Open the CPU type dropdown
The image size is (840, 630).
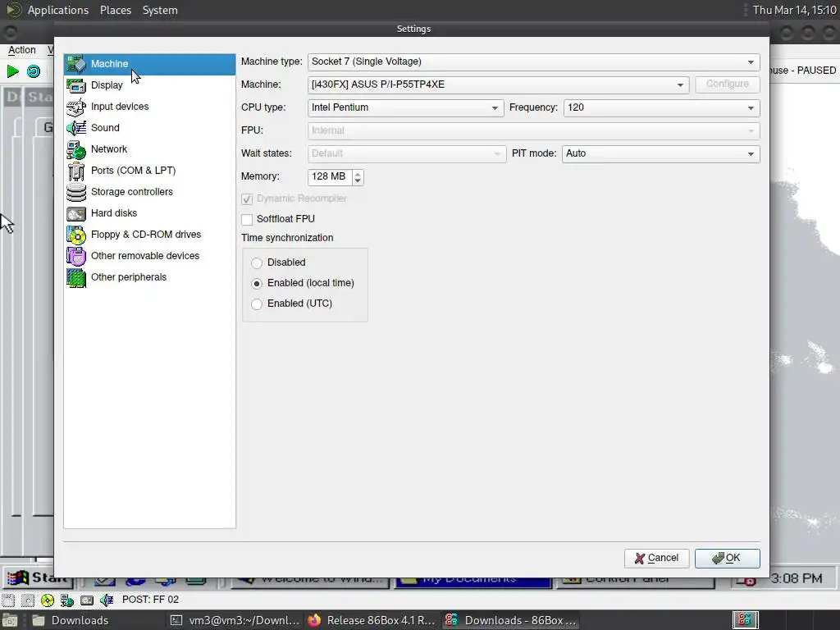[x=405, y=107]
